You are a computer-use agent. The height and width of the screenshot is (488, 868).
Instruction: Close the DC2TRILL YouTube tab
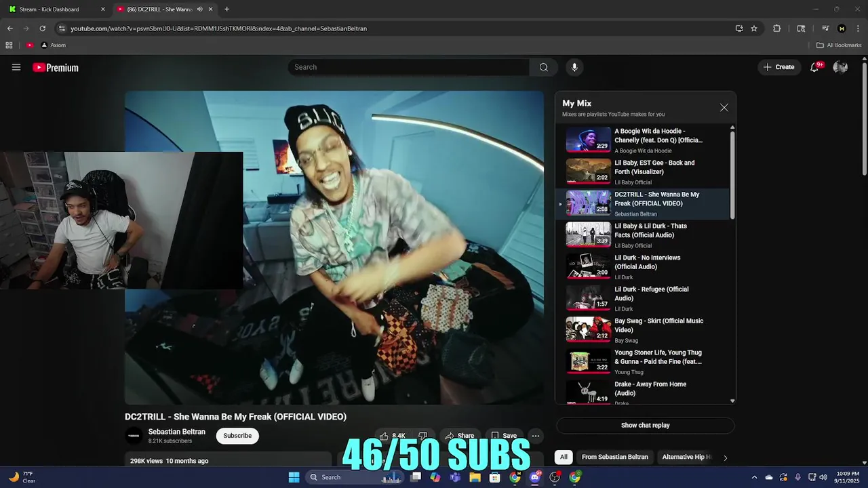pos(210,9)
